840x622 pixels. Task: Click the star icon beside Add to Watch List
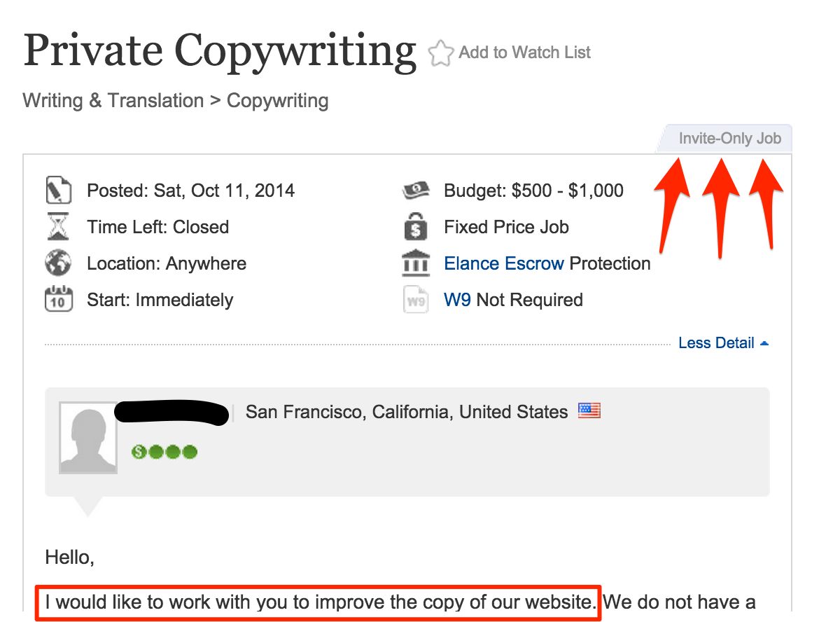point(440,53)
